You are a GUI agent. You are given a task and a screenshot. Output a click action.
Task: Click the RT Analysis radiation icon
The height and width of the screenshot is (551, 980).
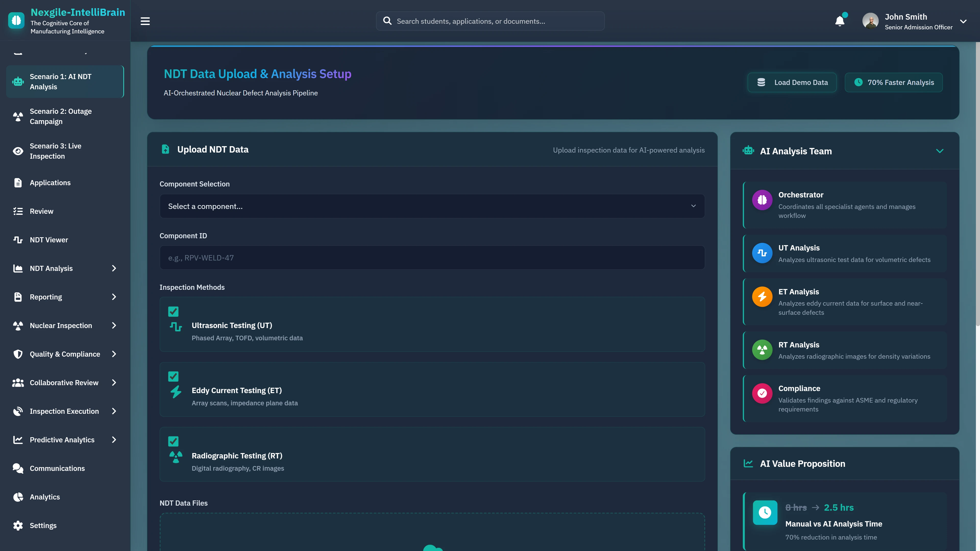coord(762,350)
